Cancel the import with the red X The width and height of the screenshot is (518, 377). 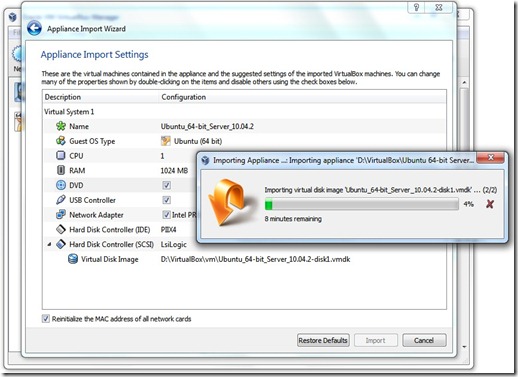pos(490,204)
